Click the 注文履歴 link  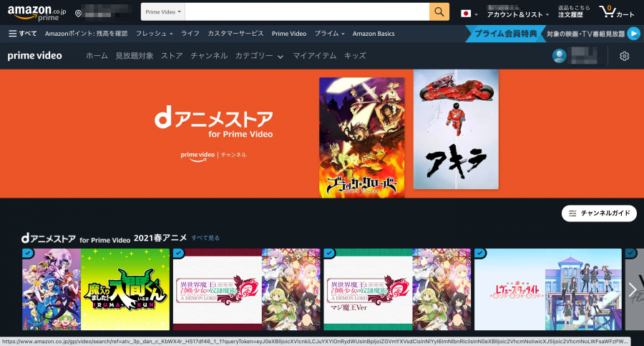(x=570, y=15)
